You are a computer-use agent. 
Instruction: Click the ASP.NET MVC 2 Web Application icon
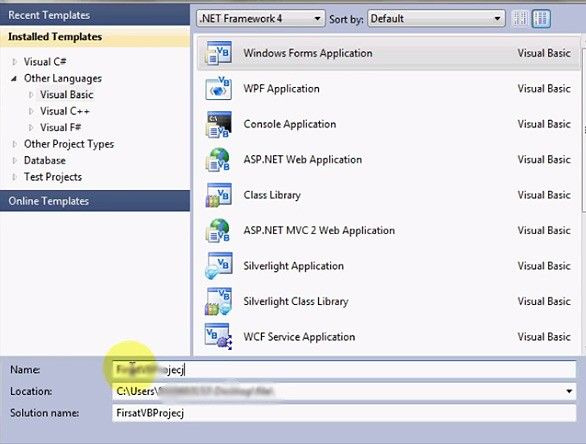click(x=218, y=231)
